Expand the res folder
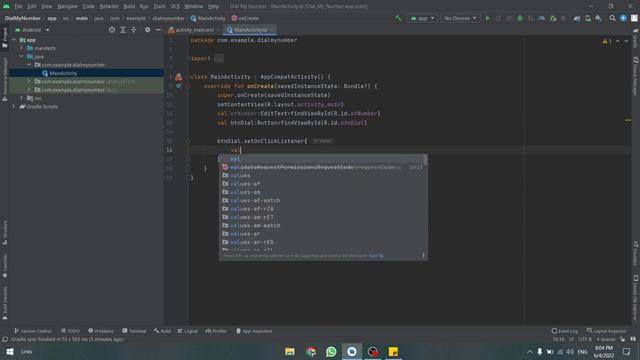The width and height of the screenshot is (640, 360). tap(22, 98)
